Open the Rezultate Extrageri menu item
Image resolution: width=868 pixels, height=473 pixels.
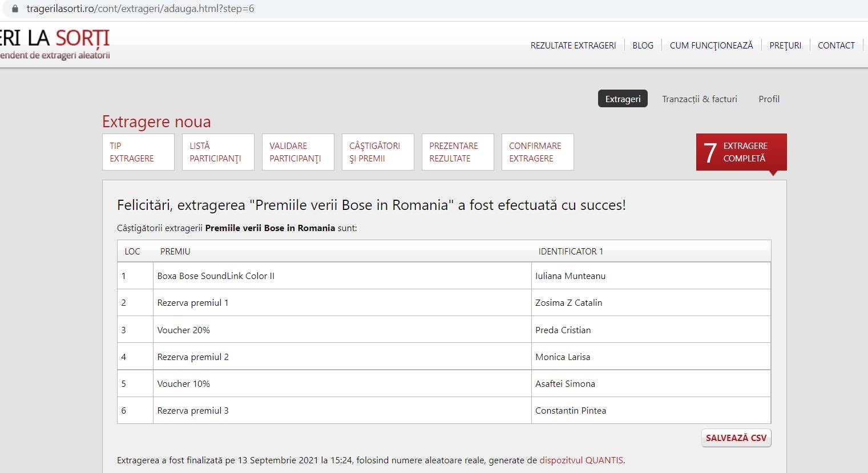573,46
